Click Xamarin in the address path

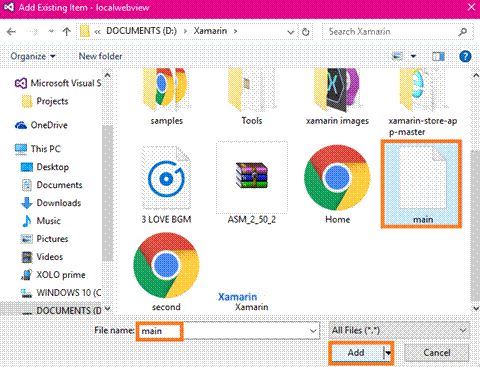click(210, 31)
